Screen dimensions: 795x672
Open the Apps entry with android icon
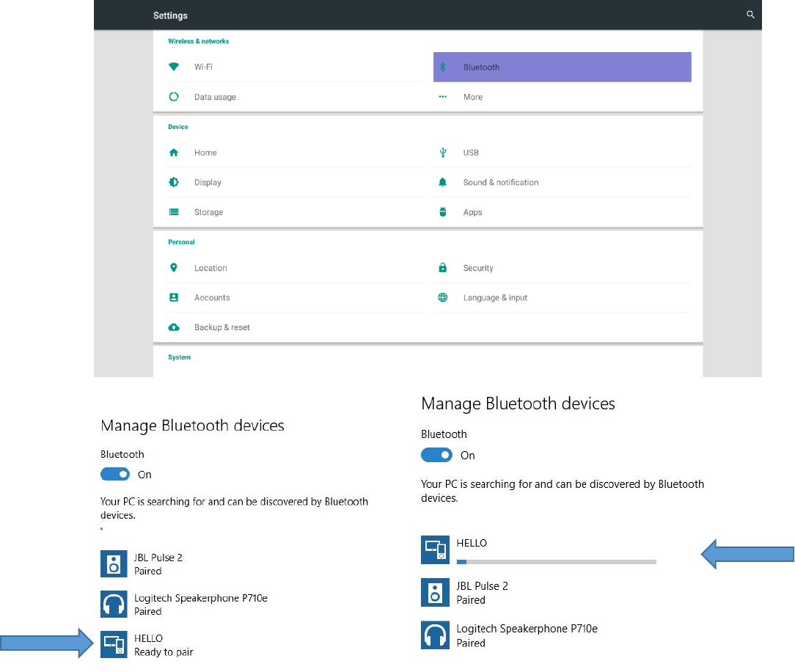point(562,212)
